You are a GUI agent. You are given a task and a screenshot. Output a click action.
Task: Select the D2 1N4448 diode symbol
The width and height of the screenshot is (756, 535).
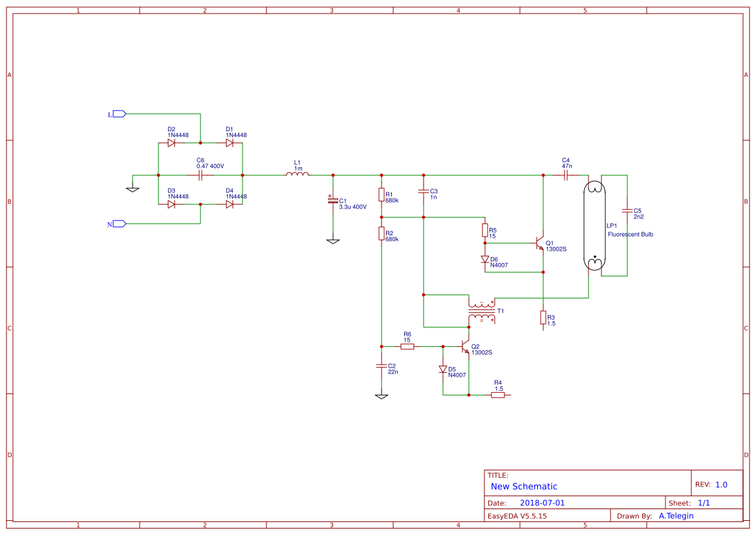(x=171, y=143)
